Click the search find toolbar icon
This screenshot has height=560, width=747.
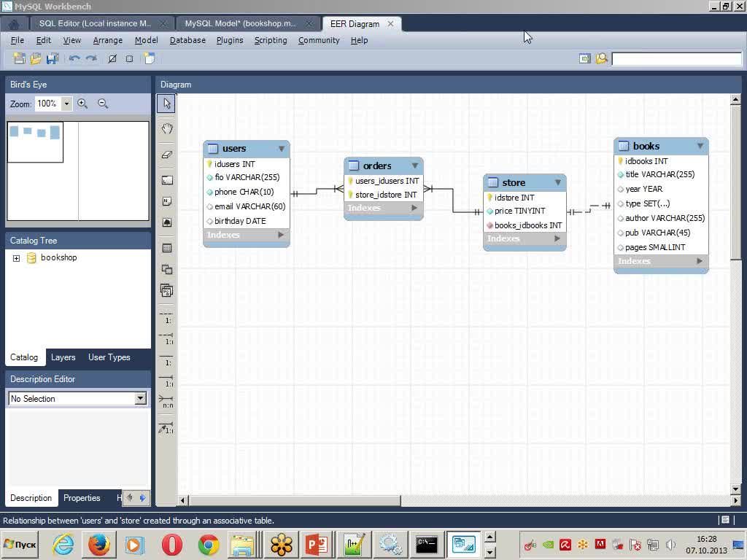tap(602, 58)
